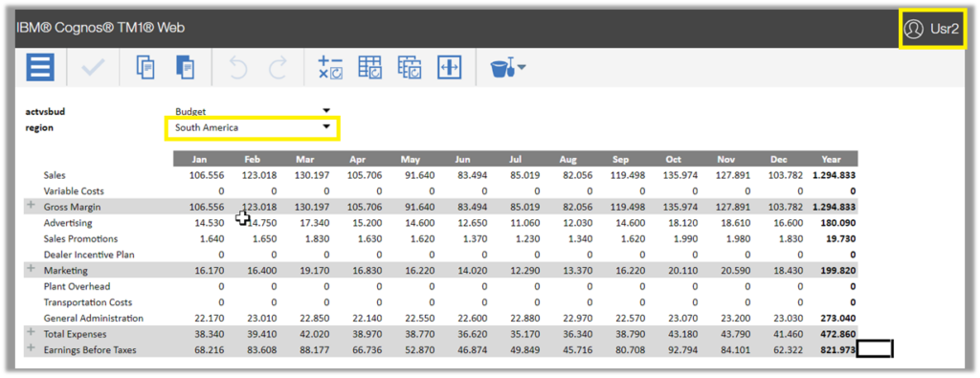Click the undo arrow icon
Image resolution: width=980 pixels, height=378 pixels.
(238, 68)
